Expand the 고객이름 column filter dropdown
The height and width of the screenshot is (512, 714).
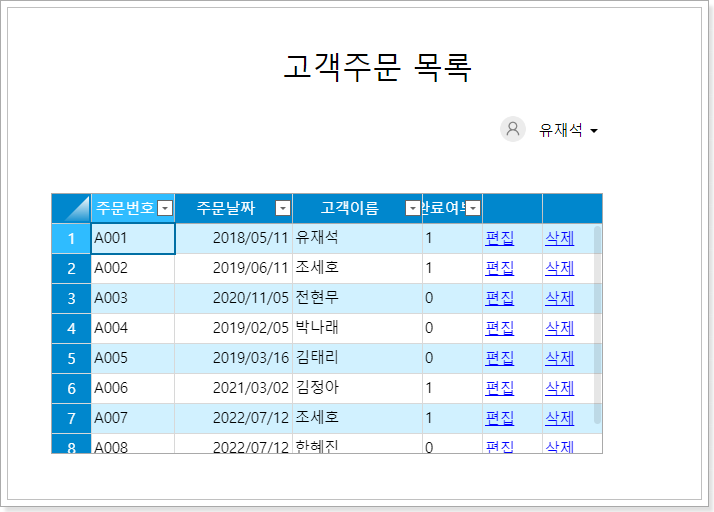point(412,208)
